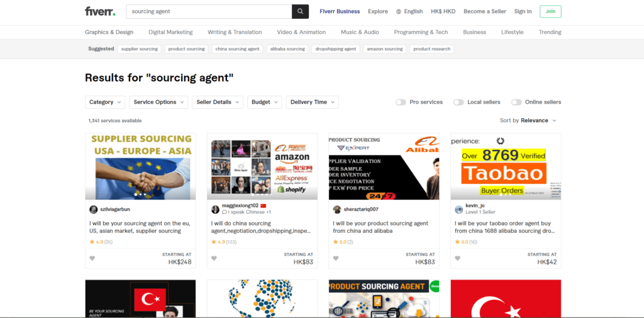Save sheraztariq007 gig using heart icon
Viewport: 644px width, 318px height.
pos(336,258)
